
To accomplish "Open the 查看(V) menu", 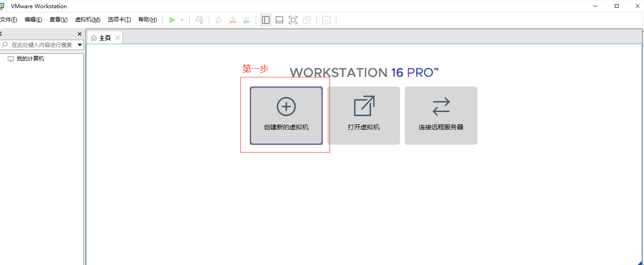I will point(58,20).
